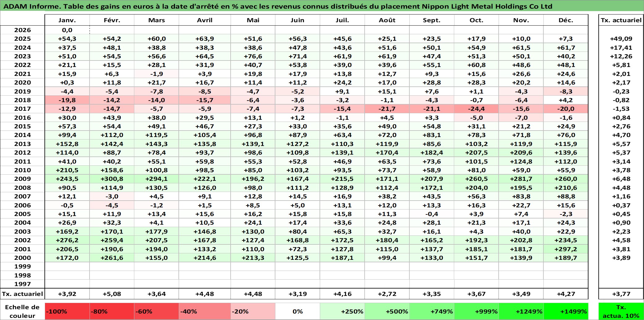The height and width of the screenshot is (320, 644).
Task: Select the +6,48 actuarial rate for 2009
Action: 621,179
